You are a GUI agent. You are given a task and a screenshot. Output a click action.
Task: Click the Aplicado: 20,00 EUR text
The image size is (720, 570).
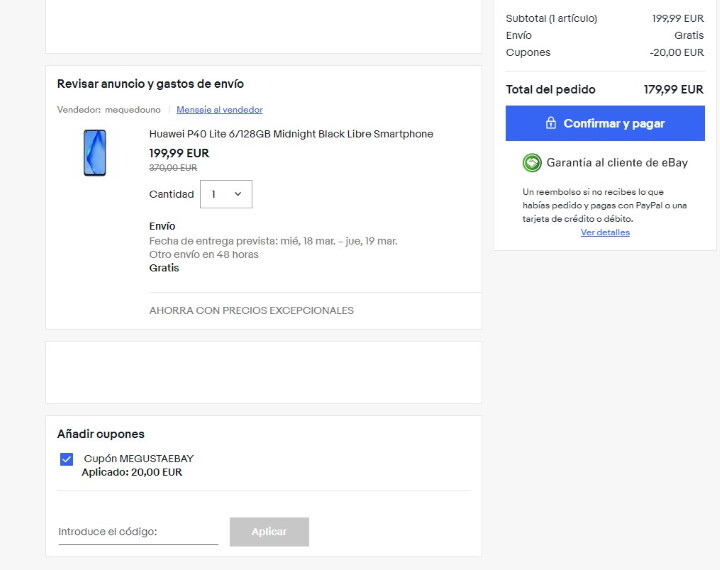tap(132, 472)
